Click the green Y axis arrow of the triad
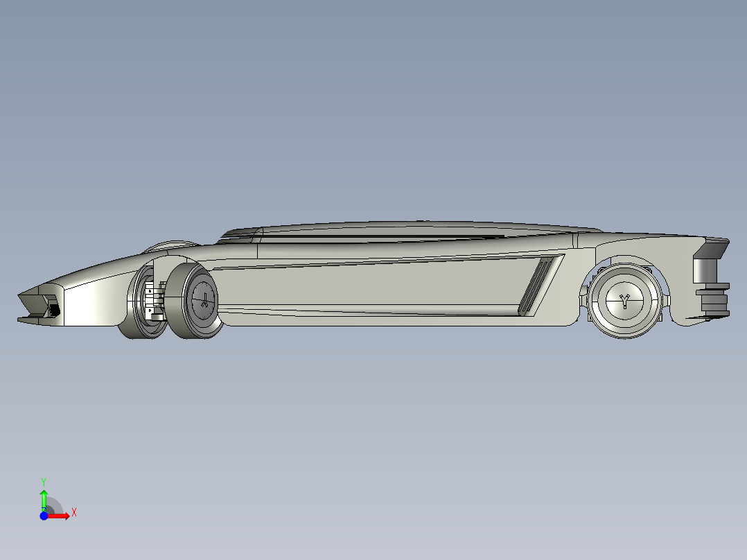Image resolution: width=747 pixels, height=560 pixels. (44, 500)
